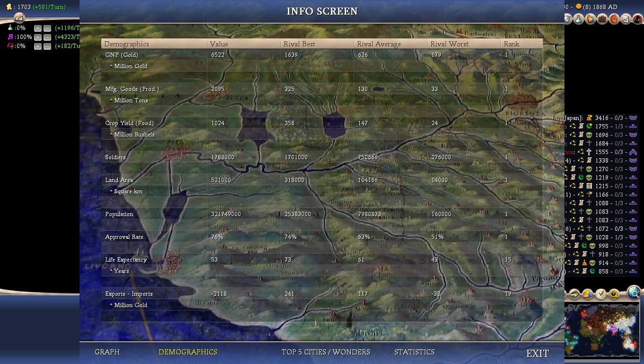Image resolution: width=644 pixels, height=364 pixels.
Task: Click the Demographics column header
Action: coord(154,44)
